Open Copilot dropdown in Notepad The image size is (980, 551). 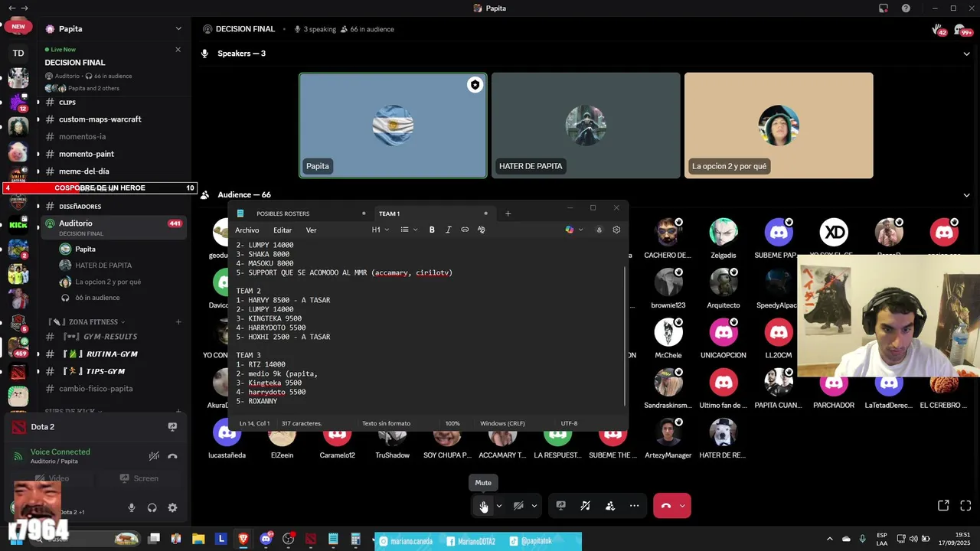click(573, 230)
